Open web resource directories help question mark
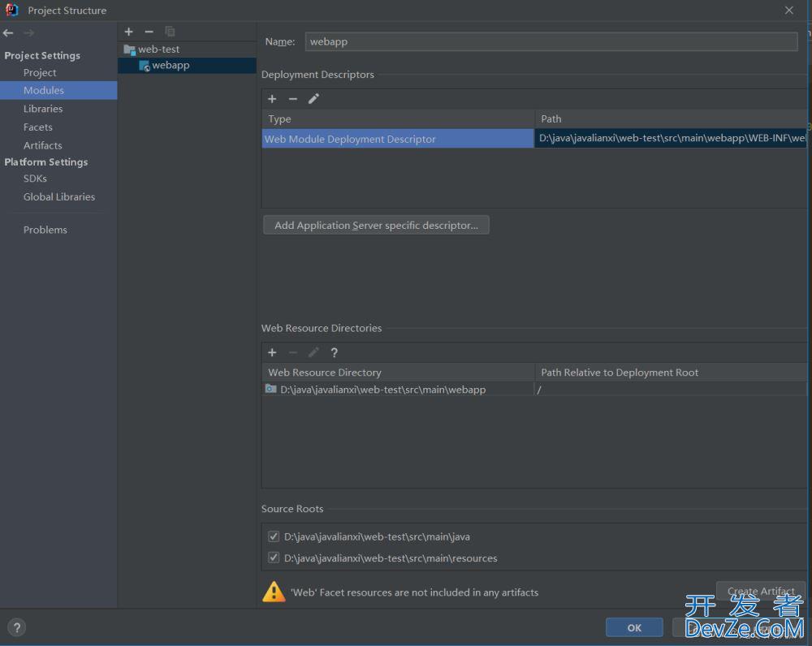The width and height of the screenshot is (812, 646). 334,352
